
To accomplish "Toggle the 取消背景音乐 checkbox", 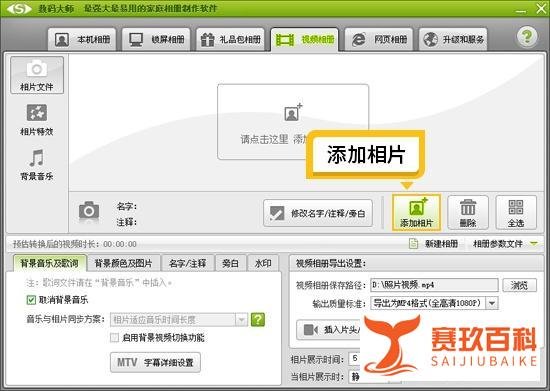I will point(31,300).
